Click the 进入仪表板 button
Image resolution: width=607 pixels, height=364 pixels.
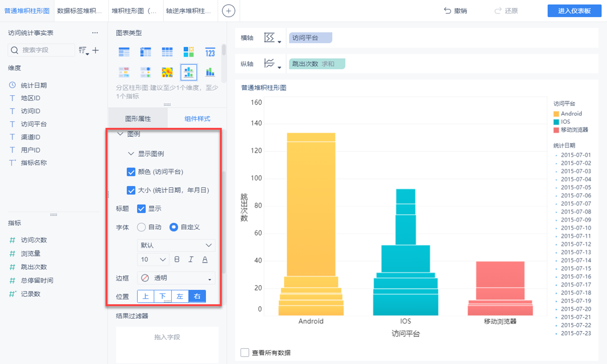point(574,11)
